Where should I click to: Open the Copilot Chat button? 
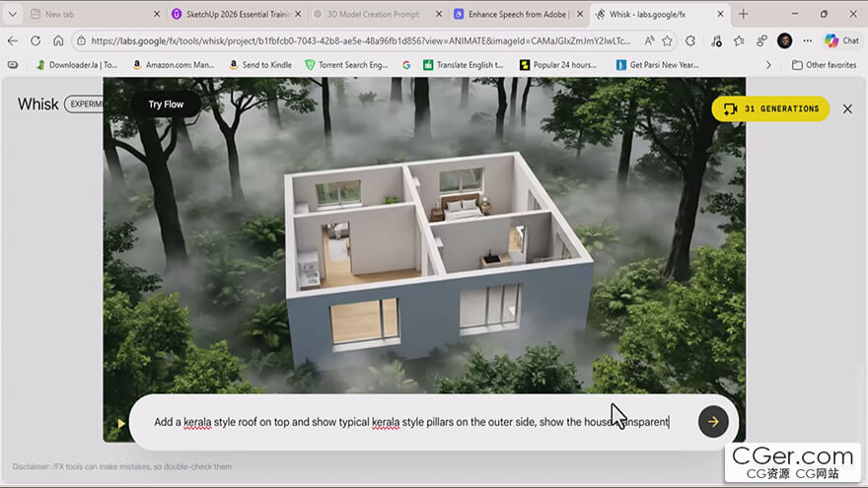point(841,41)
